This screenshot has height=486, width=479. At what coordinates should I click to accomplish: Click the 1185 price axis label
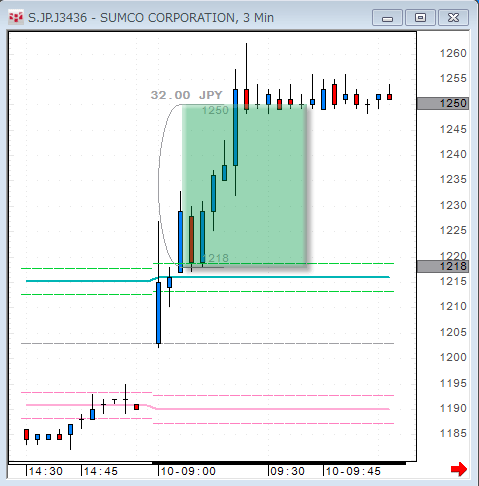453,433
